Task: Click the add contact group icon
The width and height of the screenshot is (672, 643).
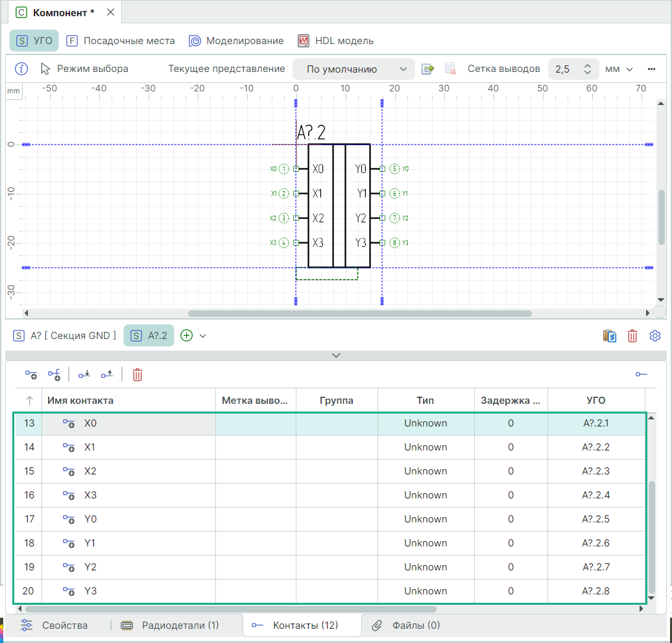Action: tap(54, 374)
